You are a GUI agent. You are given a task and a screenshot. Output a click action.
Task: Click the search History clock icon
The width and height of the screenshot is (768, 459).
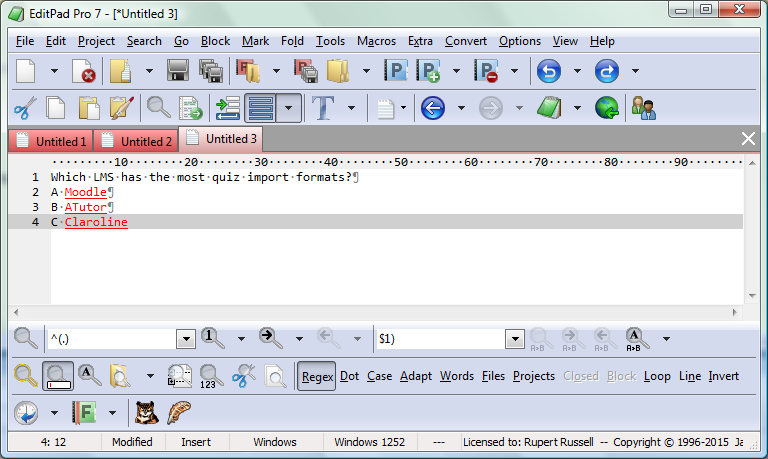tap(26, 412)
